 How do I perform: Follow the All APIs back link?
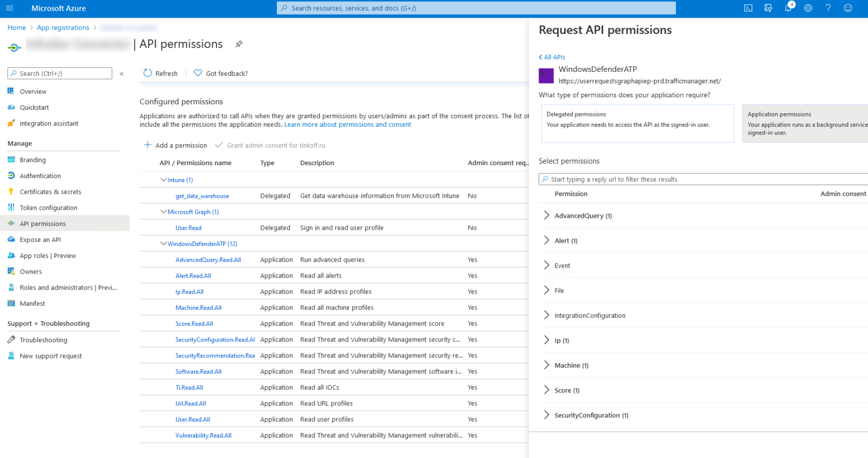[552, 57]
